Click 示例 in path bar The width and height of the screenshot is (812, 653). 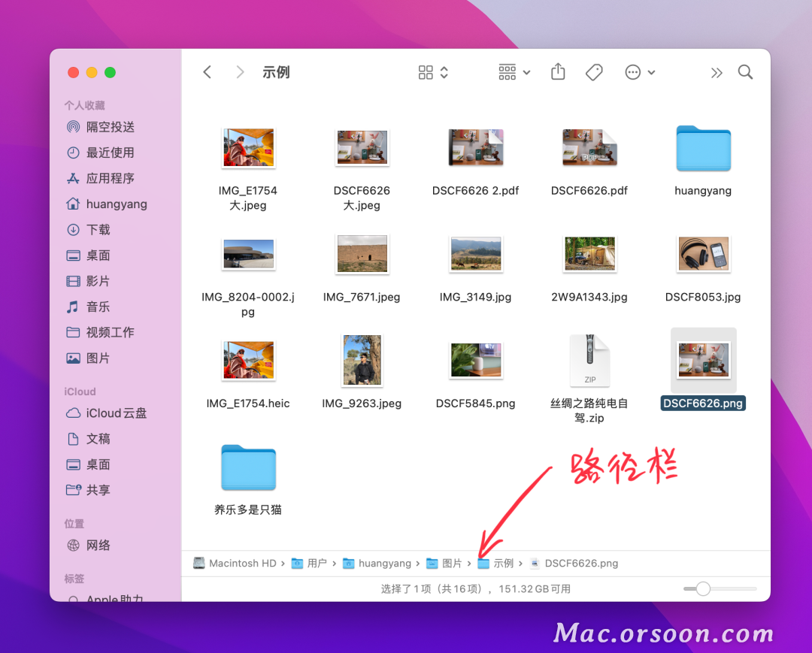(495, 563)
